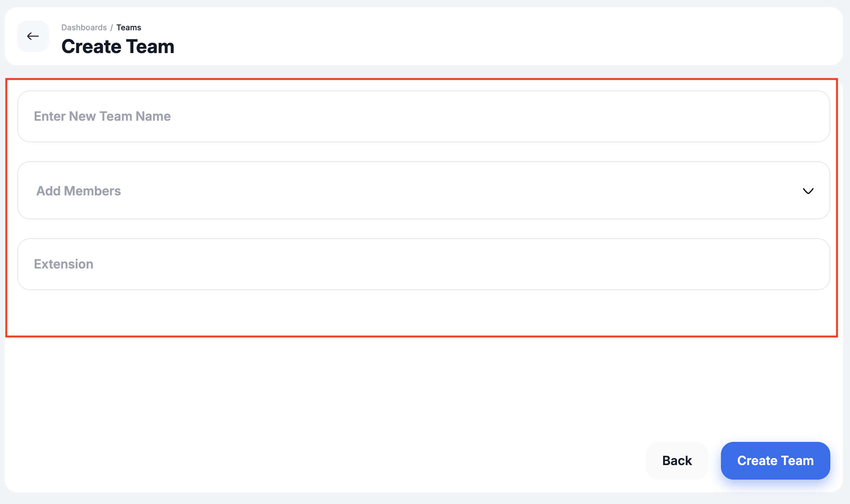Open the Add Members chevron arrow
Viewport: 850px width, 504px height.
click(x=808, y=191)
